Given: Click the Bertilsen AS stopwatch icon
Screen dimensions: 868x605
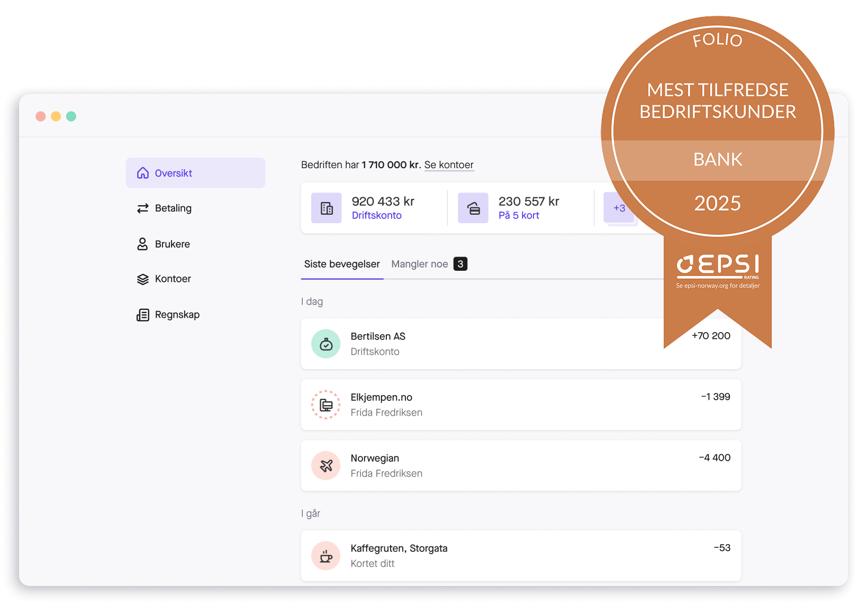Looking at the screenshot, I should coord(326,344).
